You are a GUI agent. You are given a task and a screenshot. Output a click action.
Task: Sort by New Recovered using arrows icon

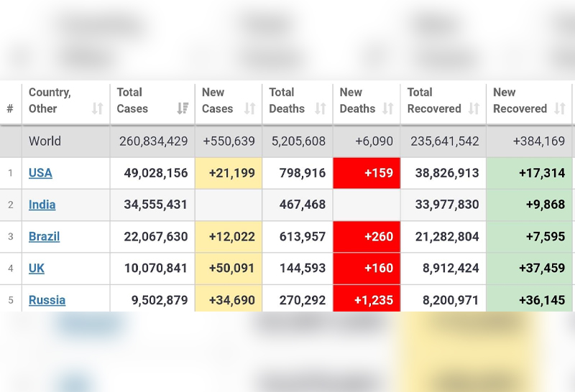click(x=560, y=108)
